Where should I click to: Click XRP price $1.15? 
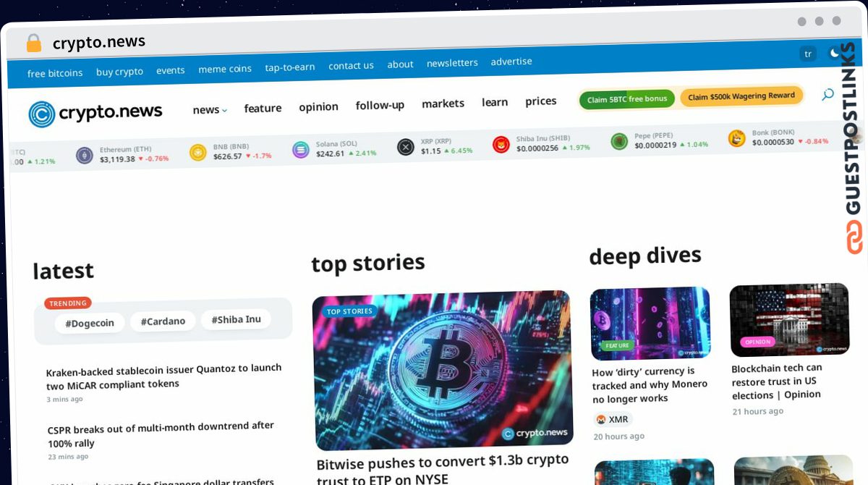coord(431,151)
